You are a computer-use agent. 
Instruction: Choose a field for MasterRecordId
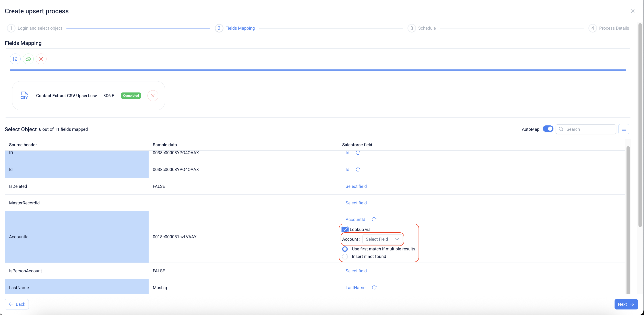tap(356, 203)
